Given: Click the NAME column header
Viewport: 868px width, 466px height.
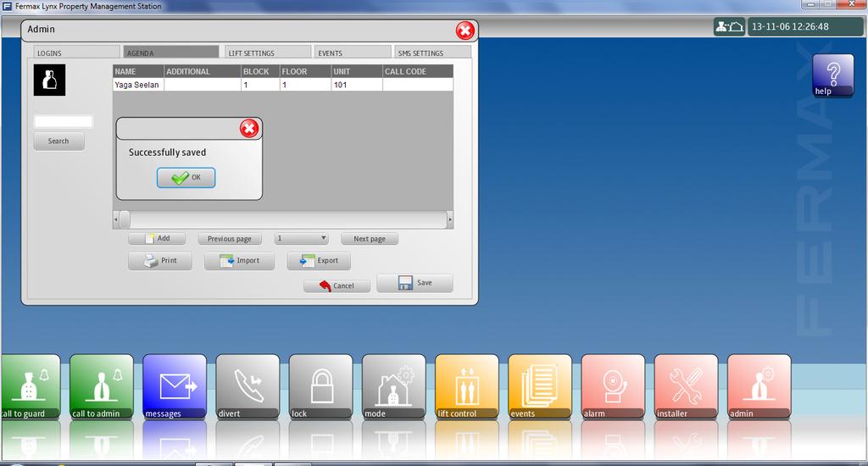Looking at the screenshot, I should (138, 71).
